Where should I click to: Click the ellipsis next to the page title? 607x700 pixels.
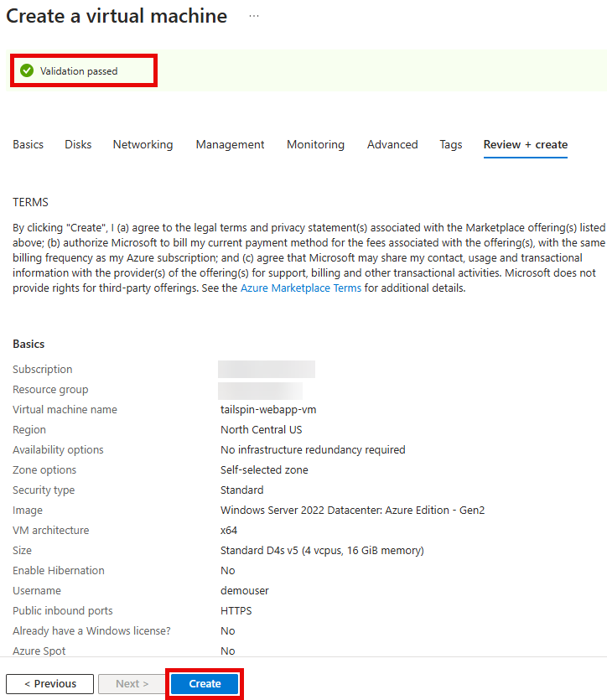pyautogui.click(x=254, y=16)
